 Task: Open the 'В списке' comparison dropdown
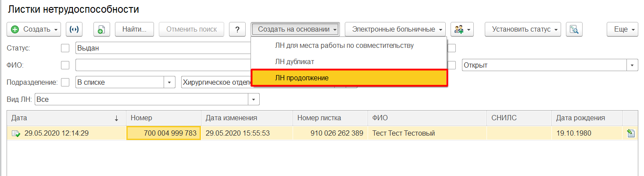[x=169, y=82]
